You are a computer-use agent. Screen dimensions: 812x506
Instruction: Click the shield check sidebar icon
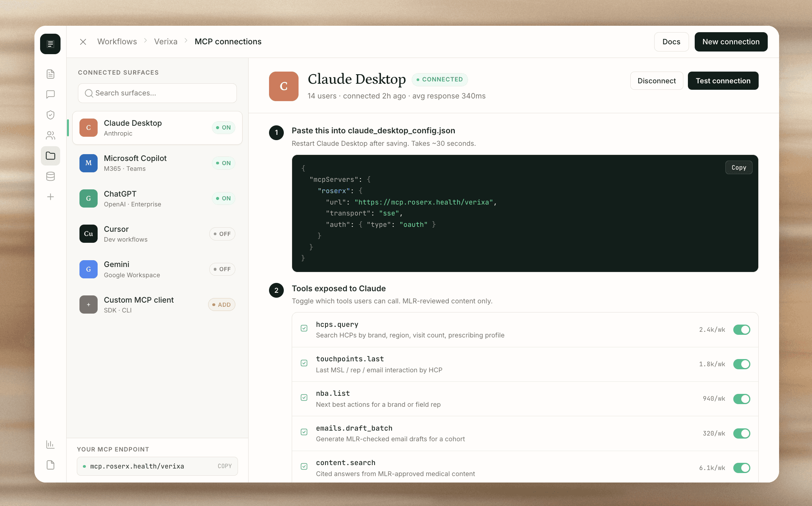pyautogui.click(x=50, y=115)
